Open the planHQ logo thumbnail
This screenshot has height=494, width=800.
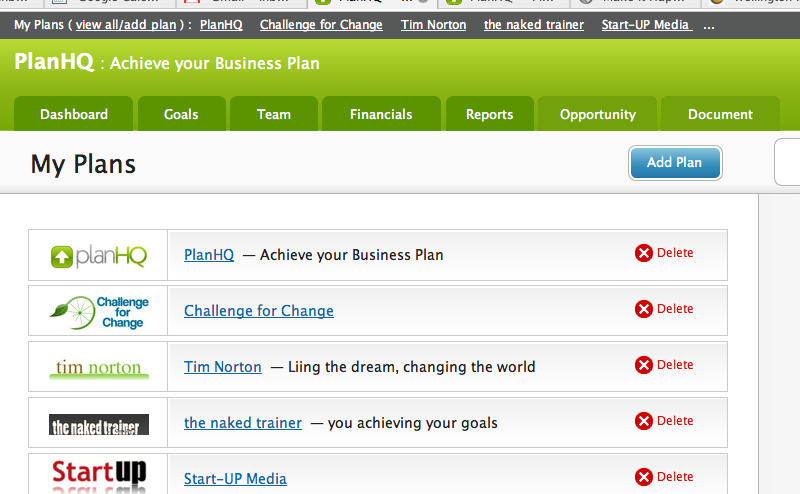coord(98,256)
